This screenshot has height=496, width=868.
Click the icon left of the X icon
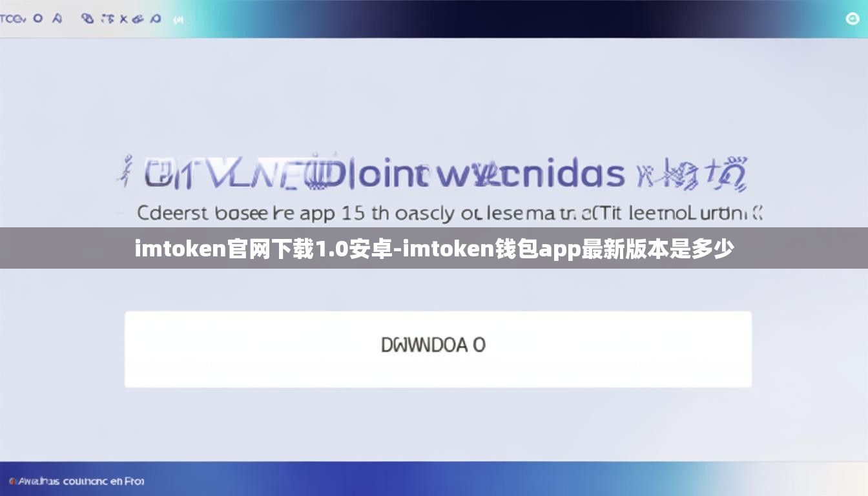[108, 19]
